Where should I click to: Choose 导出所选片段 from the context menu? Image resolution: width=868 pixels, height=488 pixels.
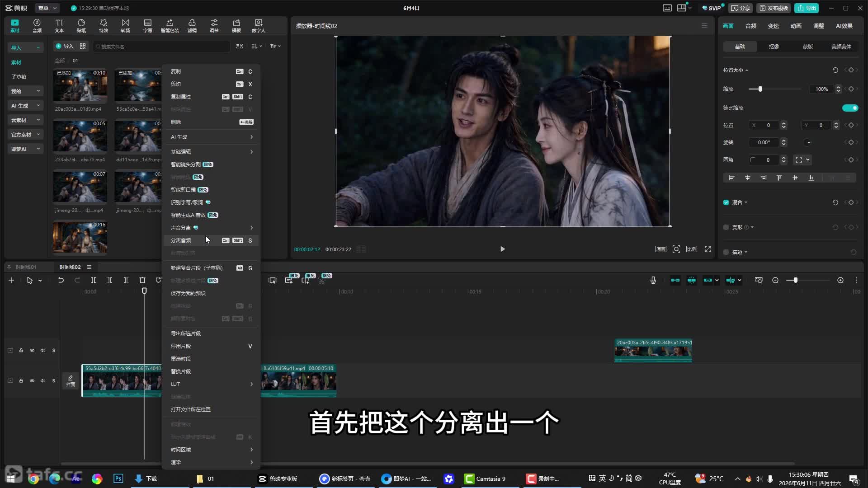(x=211, y=333)
